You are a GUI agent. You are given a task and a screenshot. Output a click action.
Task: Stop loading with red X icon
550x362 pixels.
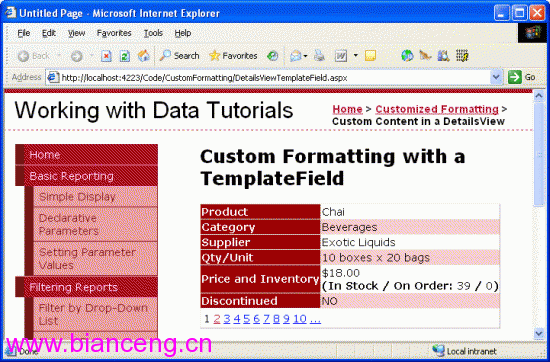[106, 56]
